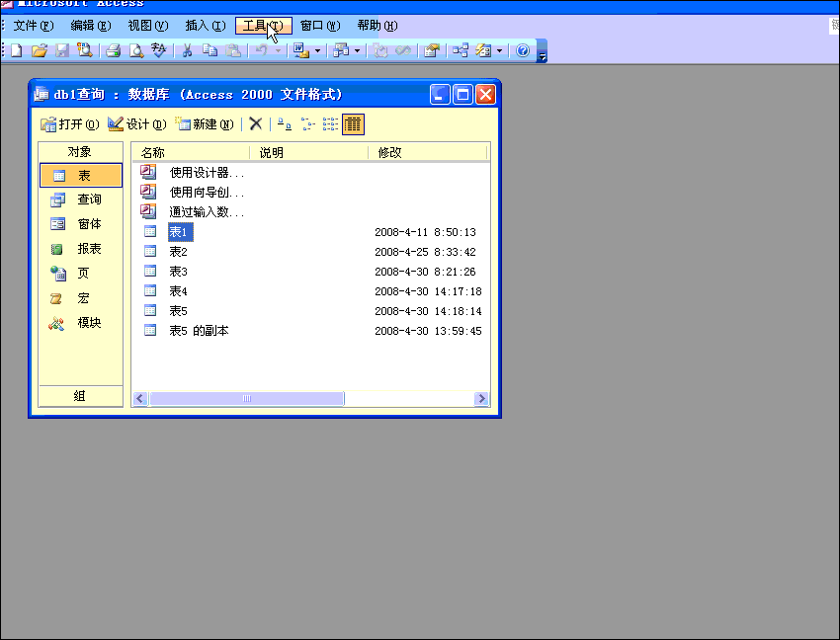
Task: Select 表 in objects pane
Action: 81,175
